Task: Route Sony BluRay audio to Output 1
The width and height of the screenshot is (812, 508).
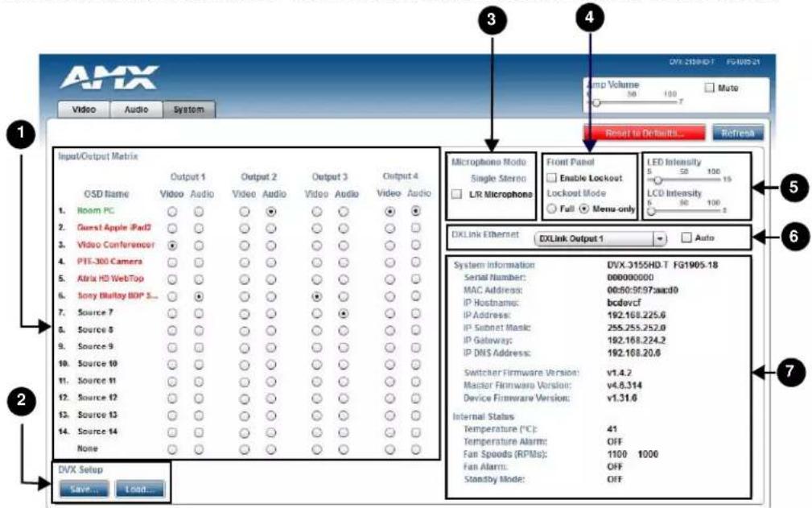Action: tap(198, 297)
